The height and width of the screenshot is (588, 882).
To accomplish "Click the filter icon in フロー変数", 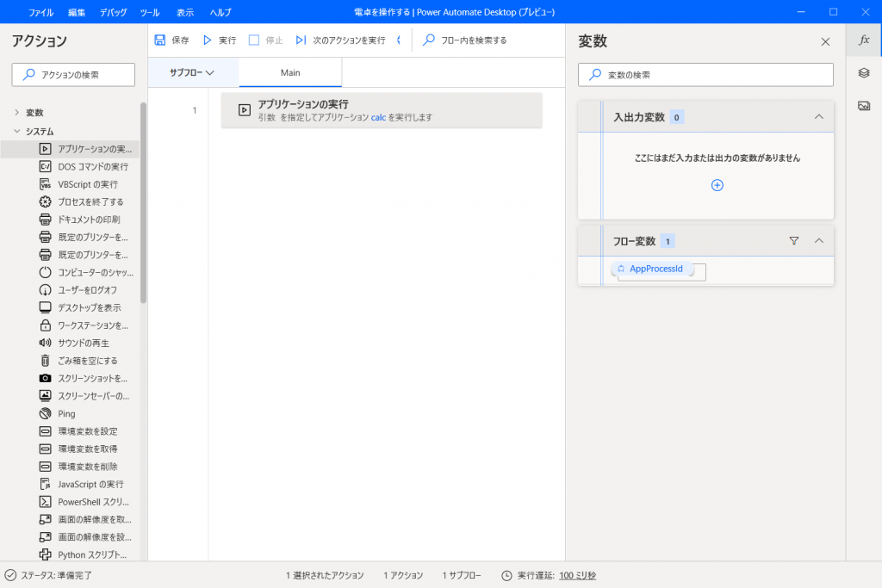I will pyautogui.click(x=793, y=240).
